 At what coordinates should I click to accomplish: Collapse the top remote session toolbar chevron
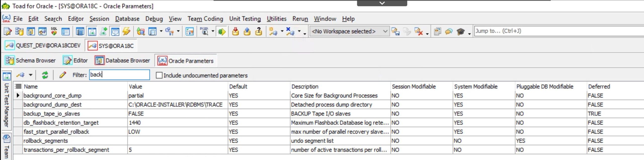[382, 3]
